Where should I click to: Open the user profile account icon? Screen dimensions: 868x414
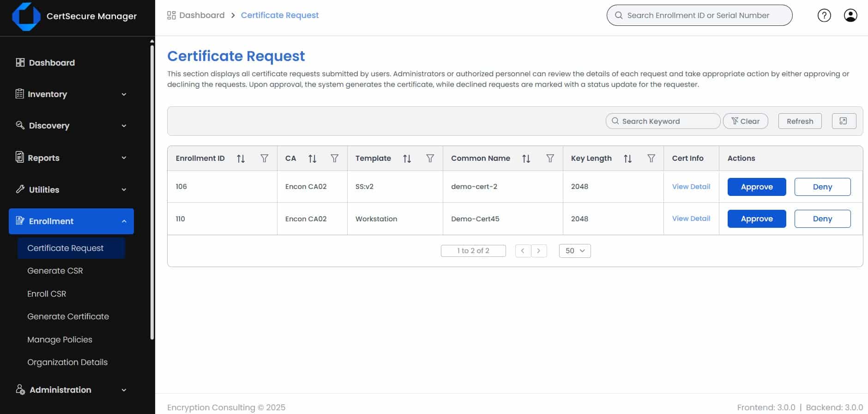pyautogui.click(x=850, y=15)
